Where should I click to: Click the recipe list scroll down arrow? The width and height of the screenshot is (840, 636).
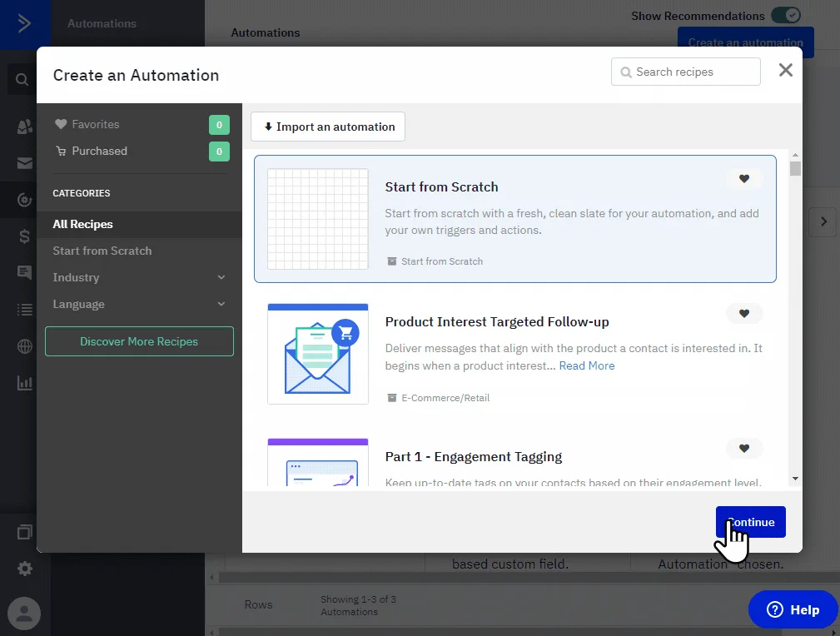(x=795, y=479)
